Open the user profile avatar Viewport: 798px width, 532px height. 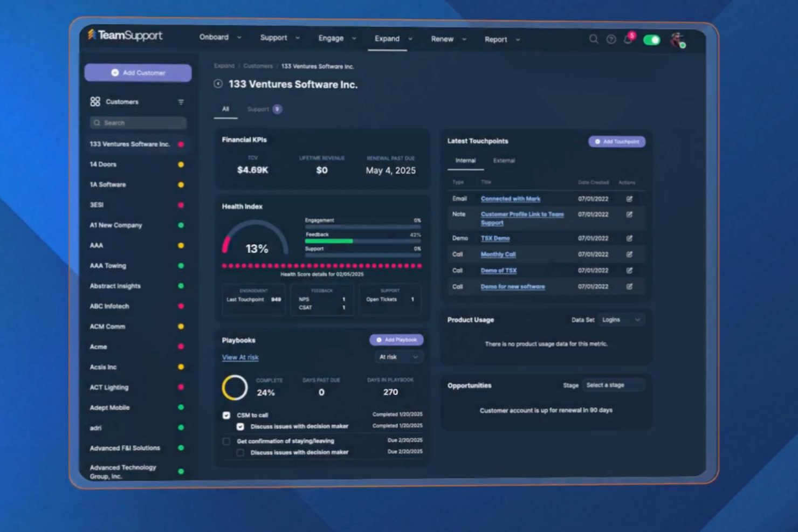click(x=677, y=40)
